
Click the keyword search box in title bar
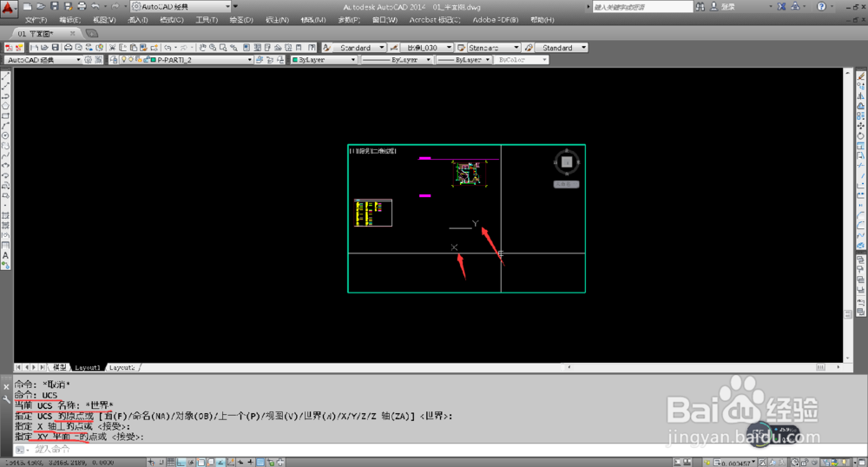pos(642,7)
